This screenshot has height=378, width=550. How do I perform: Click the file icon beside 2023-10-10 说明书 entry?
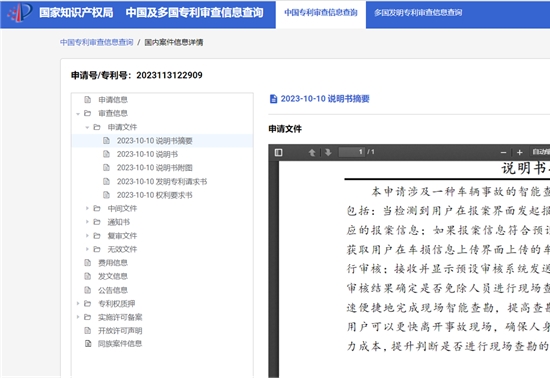(106, 154)
